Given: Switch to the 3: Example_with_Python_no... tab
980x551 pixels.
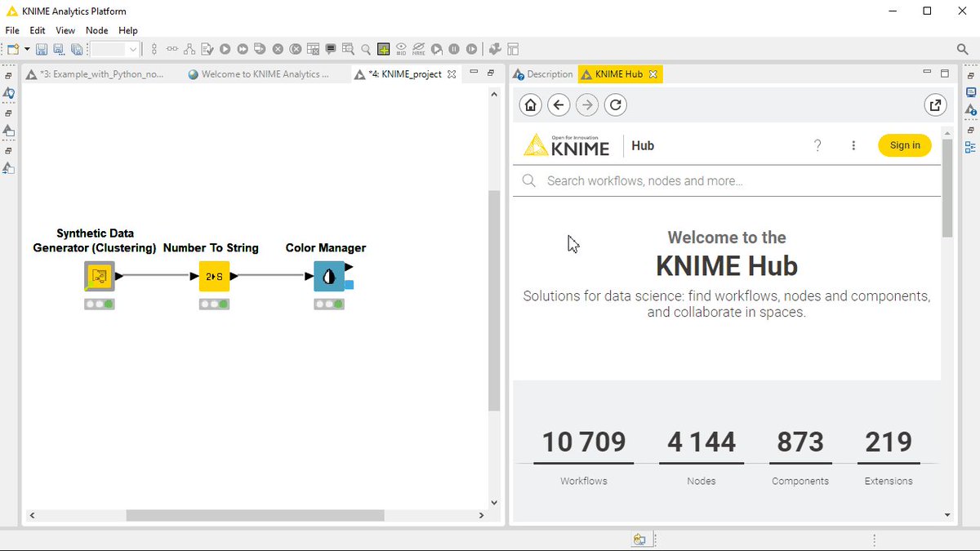Looking at the screenshot, I should click(x=96, y=73).
